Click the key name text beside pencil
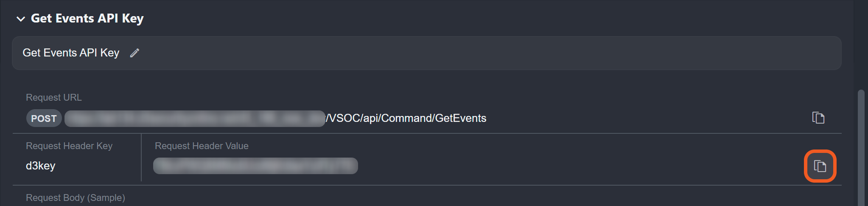The height and width of the screenshot is (206, 868). [x=71, y=53]
